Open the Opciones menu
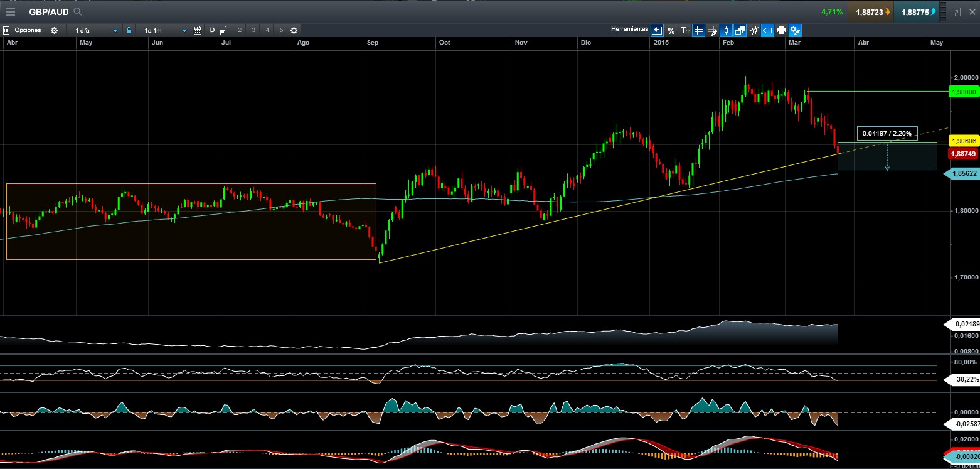 pyautogui.click(x=28, y=30)
